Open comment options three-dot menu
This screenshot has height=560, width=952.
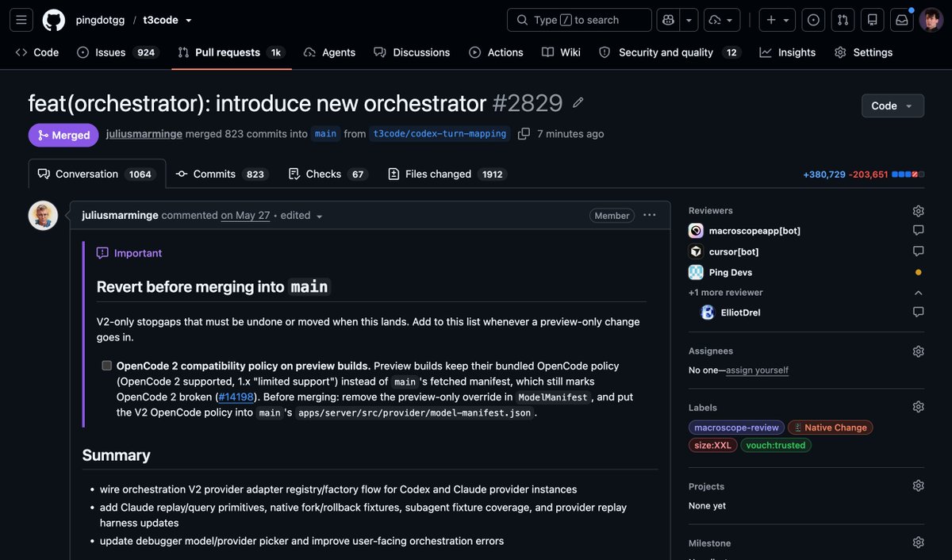650,215
